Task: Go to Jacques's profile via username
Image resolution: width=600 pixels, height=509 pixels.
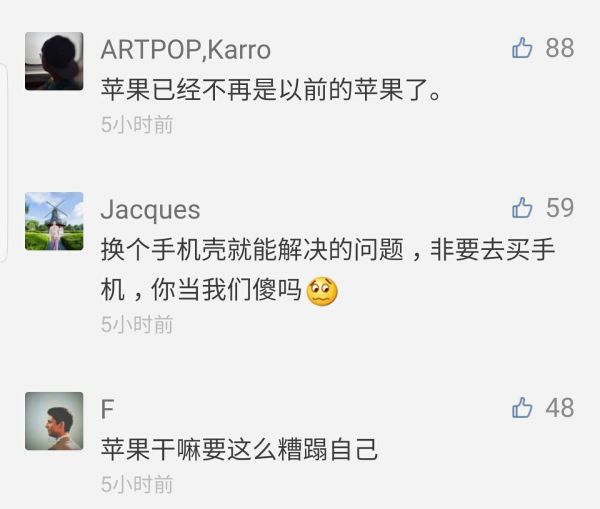Action: (x=150, y=210)
